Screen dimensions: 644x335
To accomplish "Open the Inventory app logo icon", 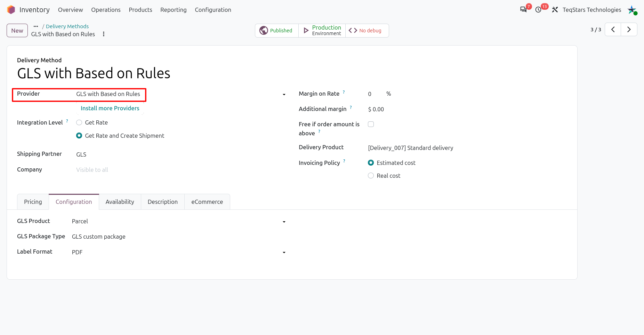I will pyautogui.click(x=11, y=10).
